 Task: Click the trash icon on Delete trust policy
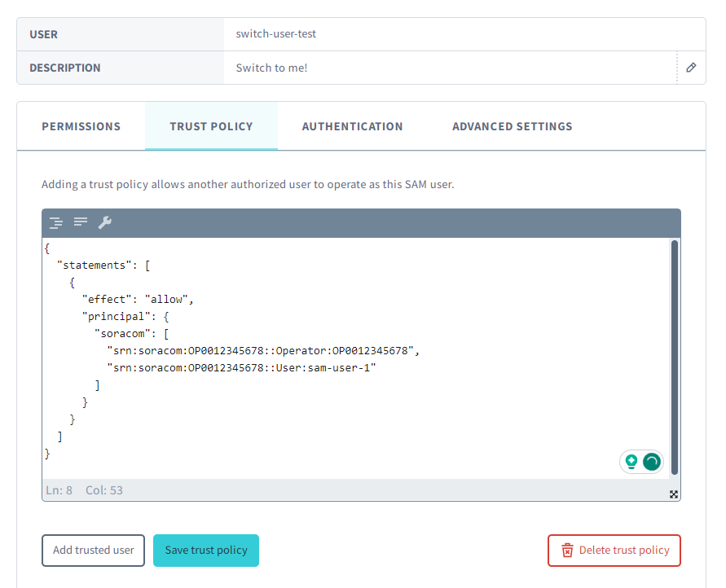tap(568, 551)
